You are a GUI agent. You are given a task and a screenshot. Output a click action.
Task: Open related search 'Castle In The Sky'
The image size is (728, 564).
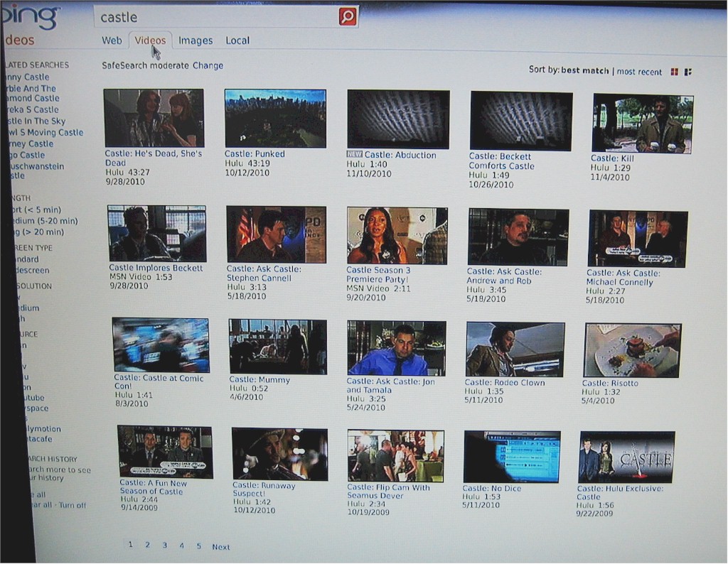coord(36,121)
